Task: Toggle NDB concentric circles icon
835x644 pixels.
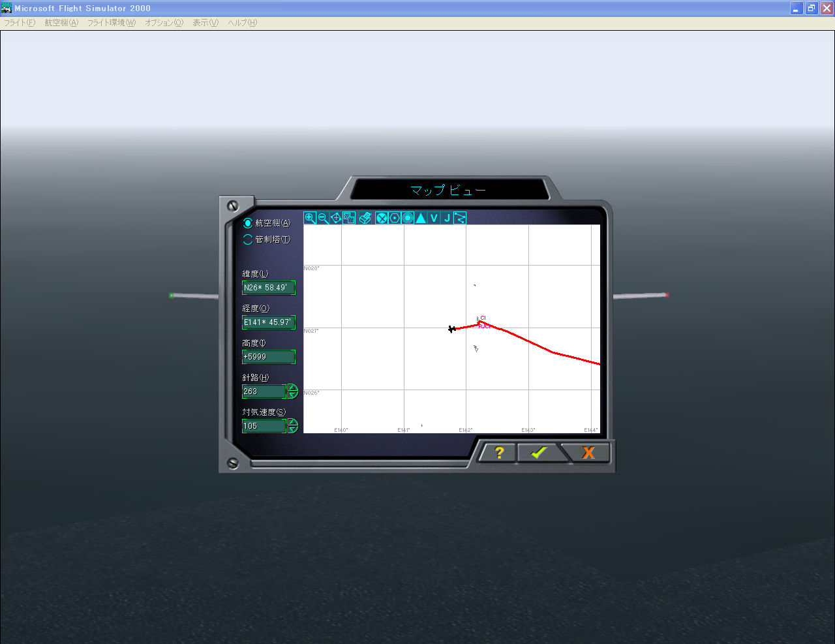Action: (x=408, y=218)
